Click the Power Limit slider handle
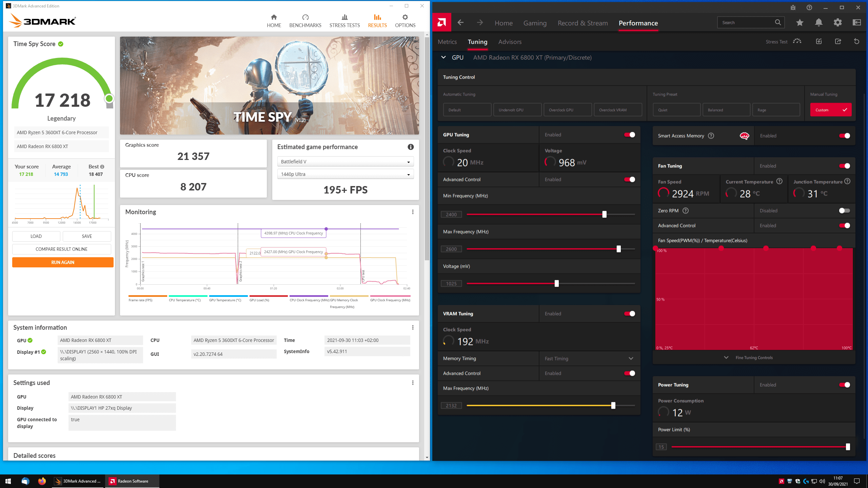868x488 pixels. (x=848, y=447)
